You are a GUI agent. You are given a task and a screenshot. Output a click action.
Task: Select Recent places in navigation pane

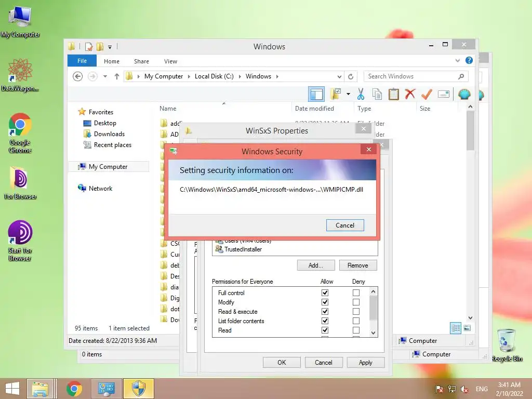click(x=112, y=145)
